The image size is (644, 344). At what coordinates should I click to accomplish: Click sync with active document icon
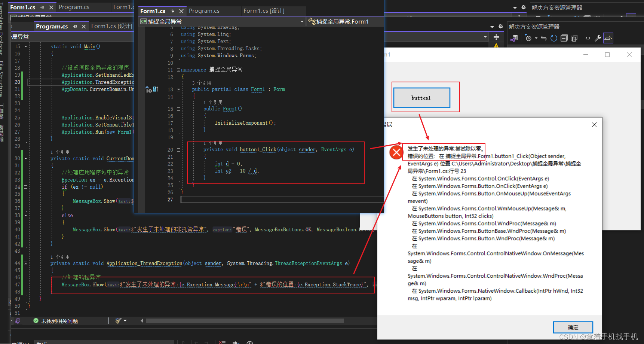pos(544,38)
